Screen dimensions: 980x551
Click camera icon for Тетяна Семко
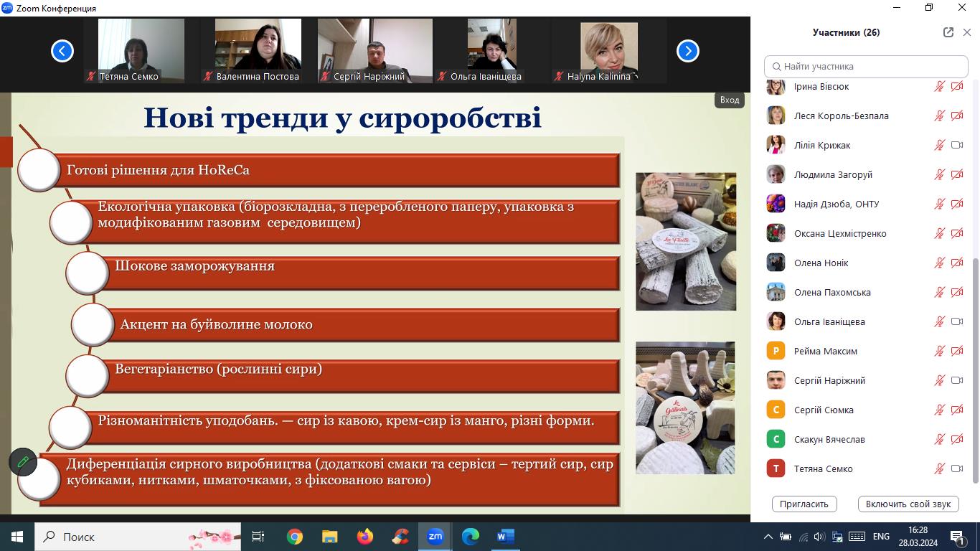957,468
